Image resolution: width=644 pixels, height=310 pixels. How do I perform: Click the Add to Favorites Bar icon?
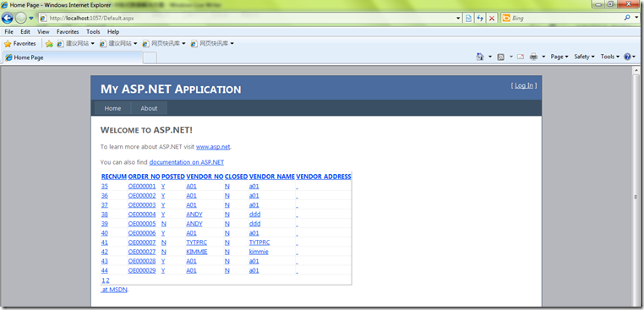(49, 44)
